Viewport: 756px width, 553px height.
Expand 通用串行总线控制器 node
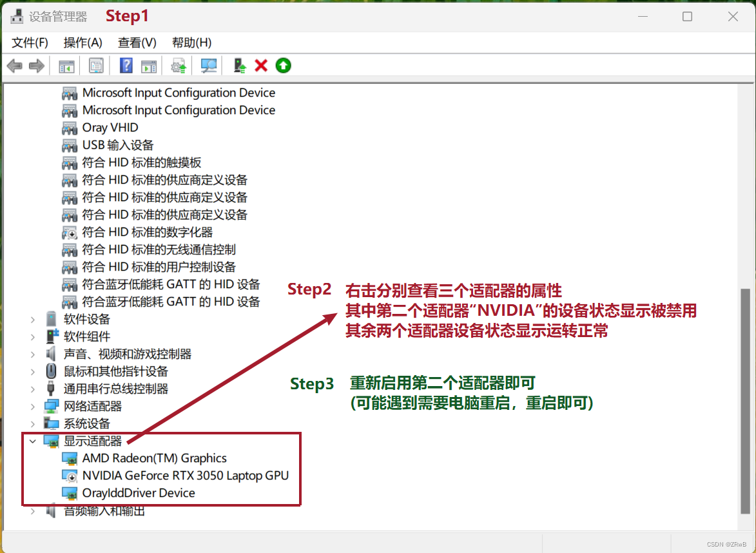coord(32,389)
